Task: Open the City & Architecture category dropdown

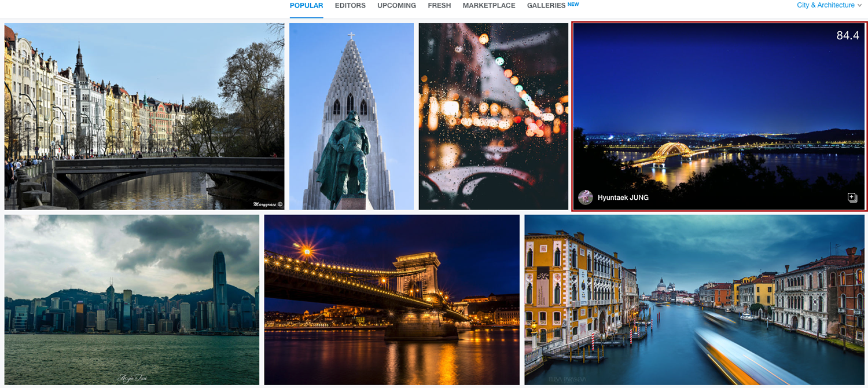Action: pyautogui.click(x=825, y=5)
